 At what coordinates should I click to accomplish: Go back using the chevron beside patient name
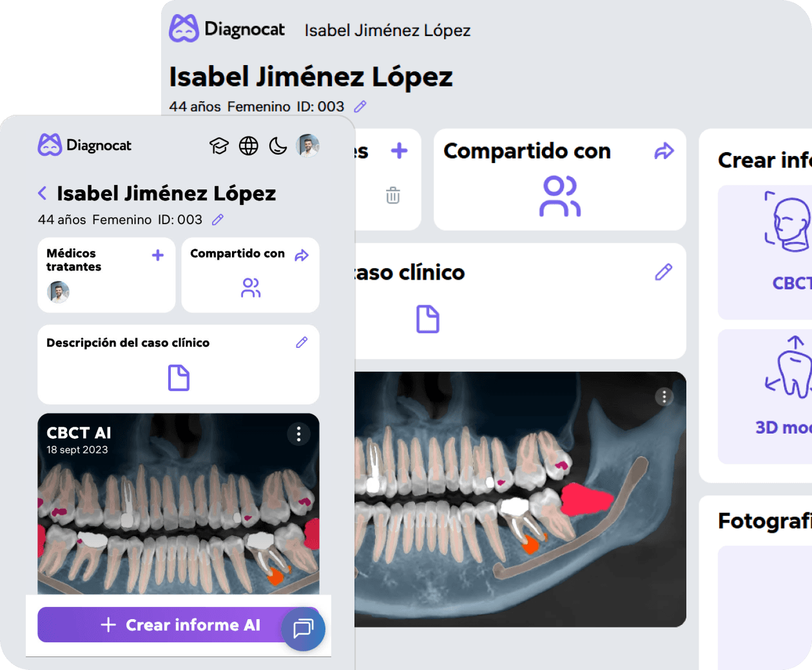point(43,193)
